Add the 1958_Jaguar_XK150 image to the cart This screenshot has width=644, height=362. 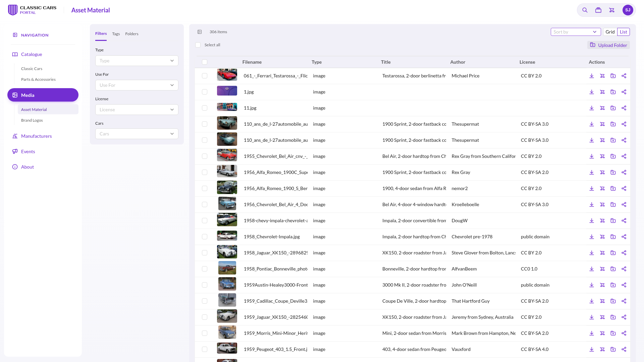click(602, 253)
